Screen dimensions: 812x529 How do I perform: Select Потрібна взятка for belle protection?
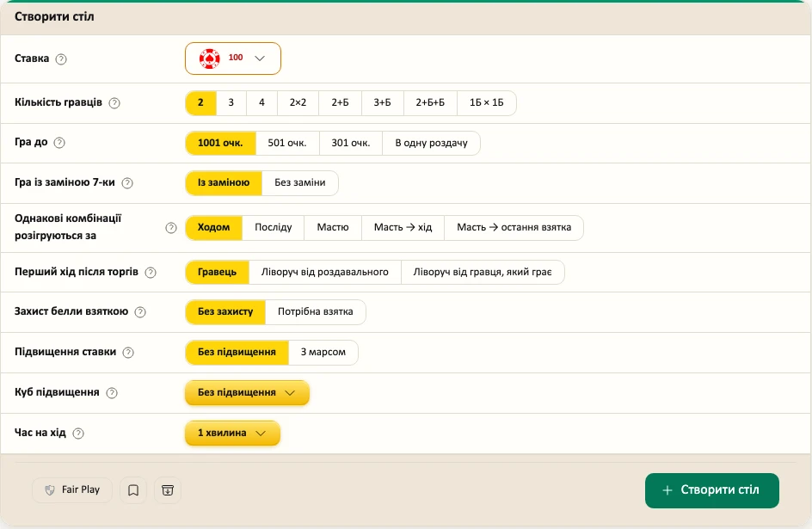tap(316, 312)
